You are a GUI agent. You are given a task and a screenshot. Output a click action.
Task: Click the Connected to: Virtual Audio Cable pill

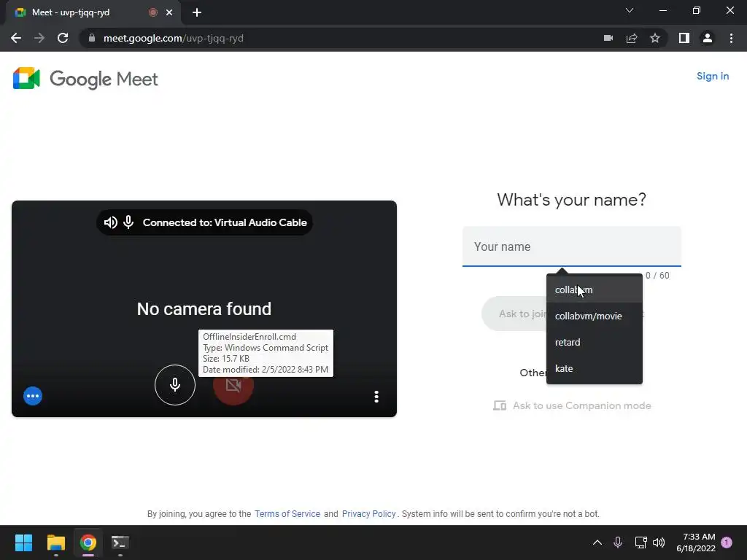(x=204, y=222)
